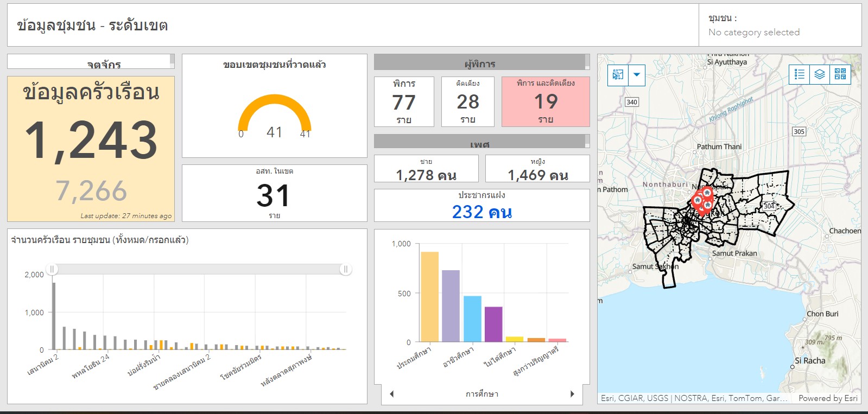
Task: Click the Powered by Esri link
Action: [828, 398]
